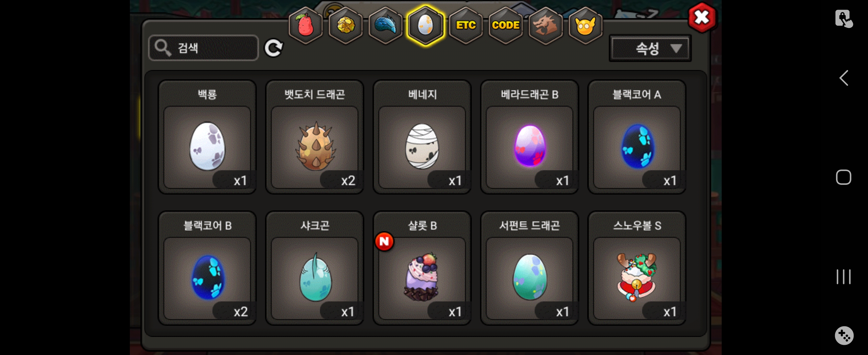This screenshot has width=868, height=355.
Task: Select the 백룡 white egg item
Action: point(207,137)
